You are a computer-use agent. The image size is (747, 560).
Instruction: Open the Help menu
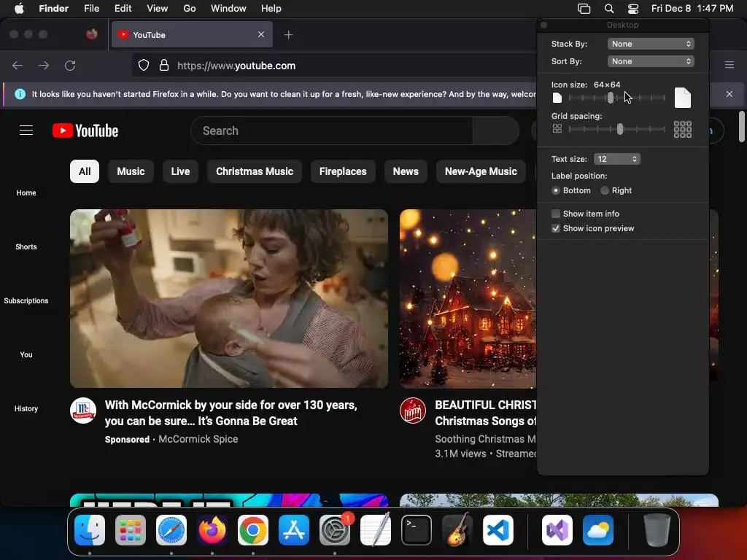click(x=271, y=8)
